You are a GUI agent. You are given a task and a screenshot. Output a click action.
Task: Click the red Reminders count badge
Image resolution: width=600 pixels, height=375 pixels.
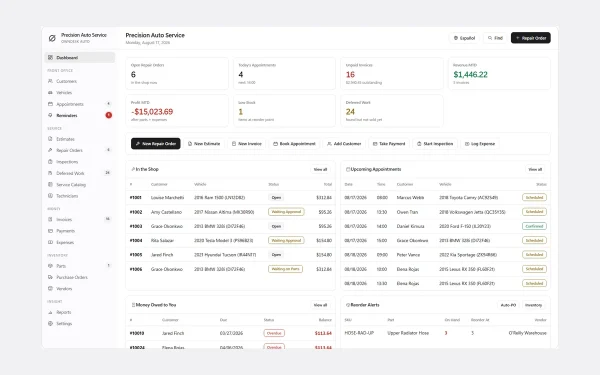coord(109,115)
